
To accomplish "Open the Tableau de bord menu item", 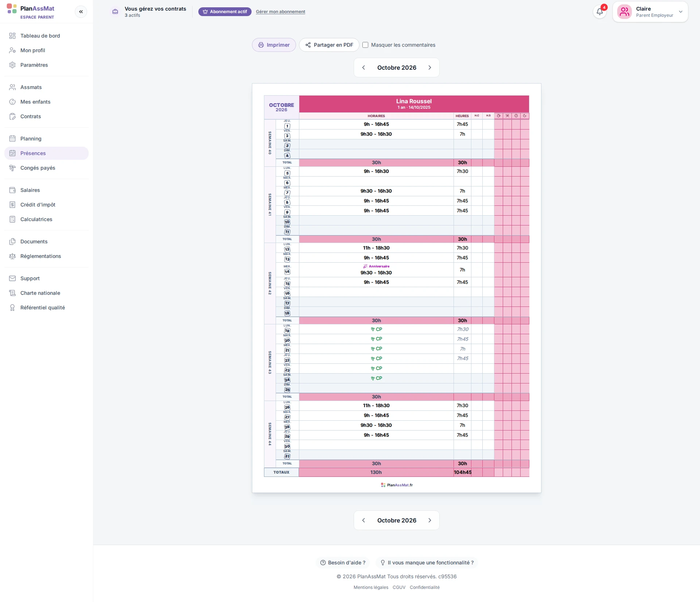I will tap(46, 36).
